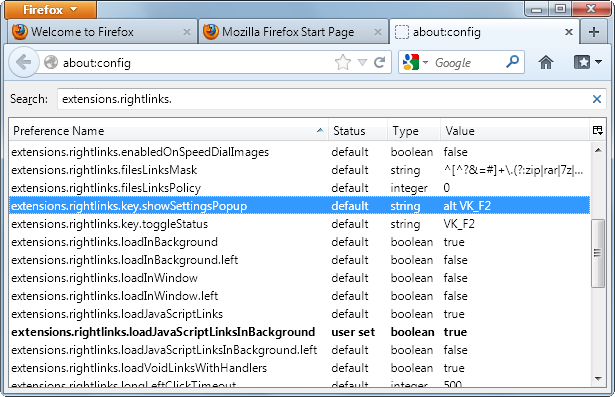Close the Welcome to Firefox tab
This screenshot has width=615, height=397.
coord(187,32)
